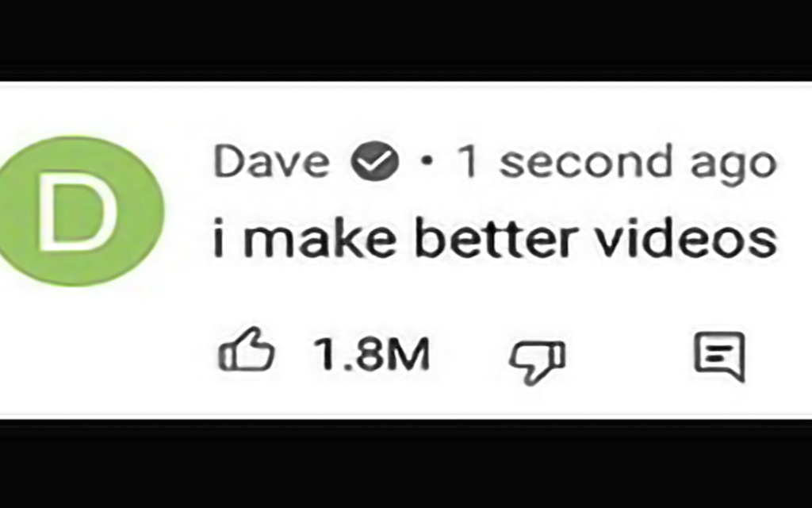The width and height of the screenshot is (812, 508).
Task: Click the lowercase "i" starting the comment
Action: point(219,238)
